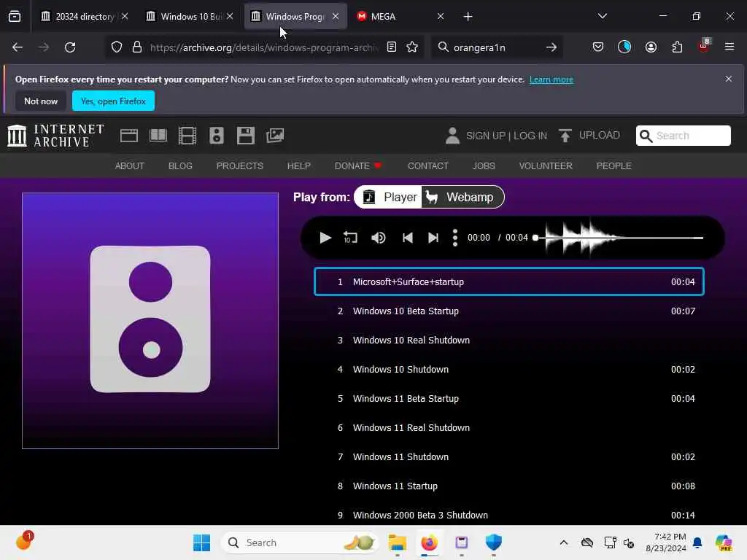The image size is (747, 560).
Task: Select track Windows 11 Startup
Action: (x=508, y=486)
